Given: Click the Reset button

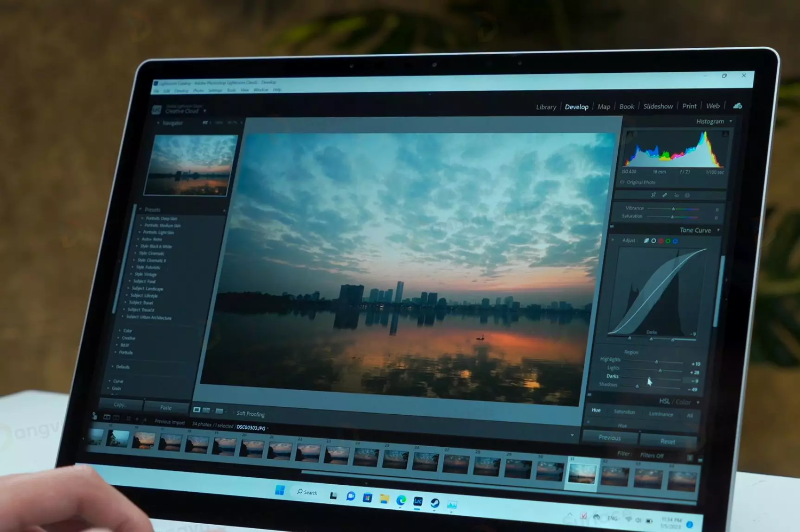Looking at the screenshot, I should (x=668, y=441).
